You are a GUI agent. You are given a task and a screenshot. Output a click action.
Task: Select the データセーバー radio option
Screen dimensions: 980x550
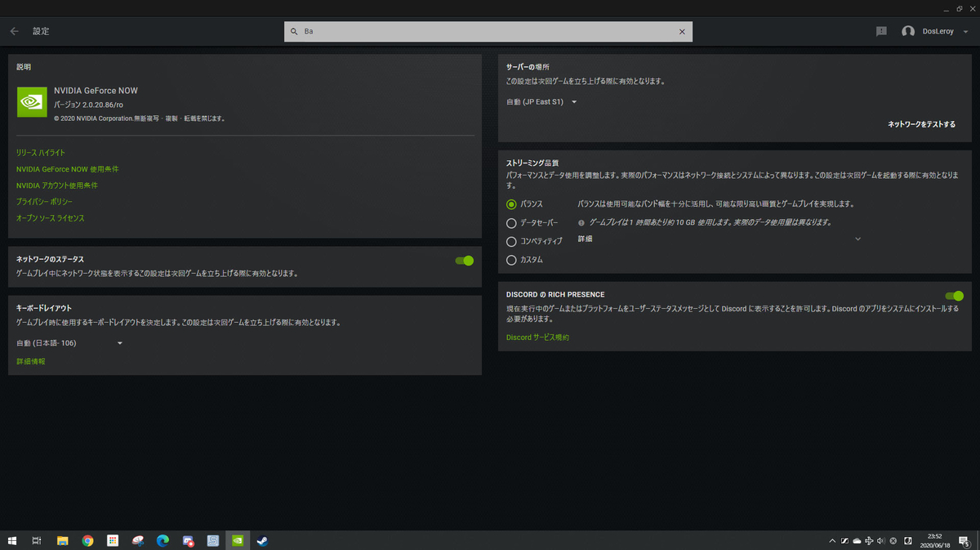(x=511, y=222)
